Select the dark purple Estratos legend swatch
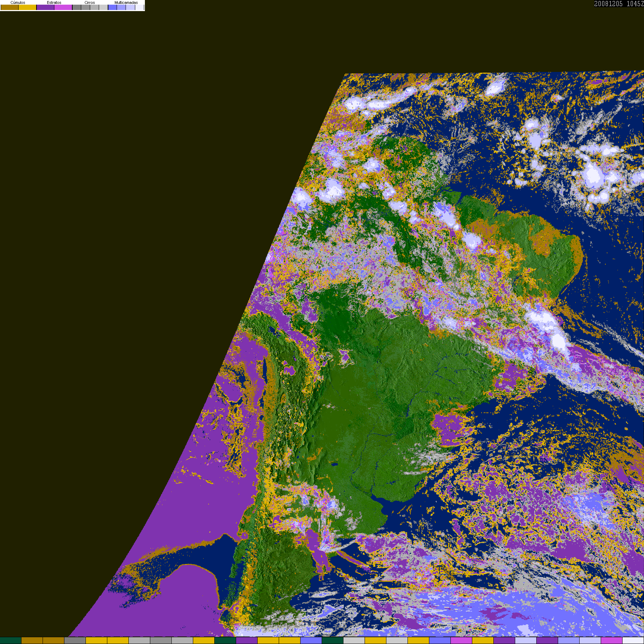Screen dimensions: 644x644 pos(45,7)
